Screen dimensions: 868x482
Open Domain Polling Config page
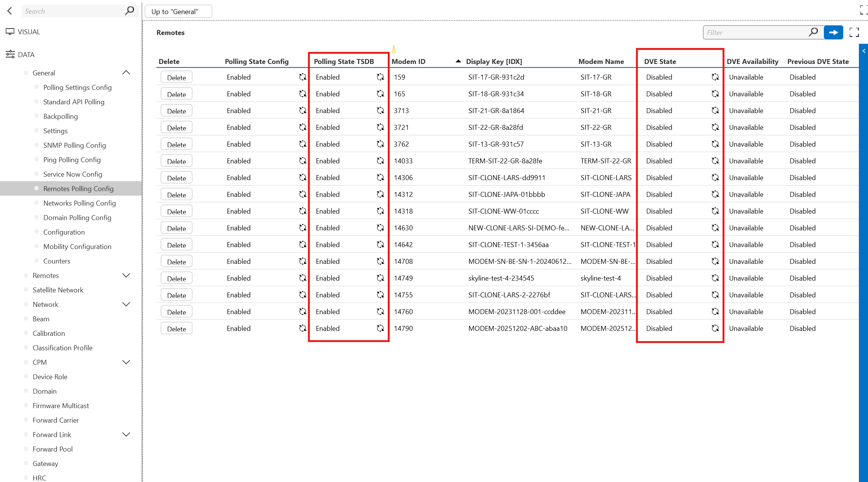coord(77,217)
